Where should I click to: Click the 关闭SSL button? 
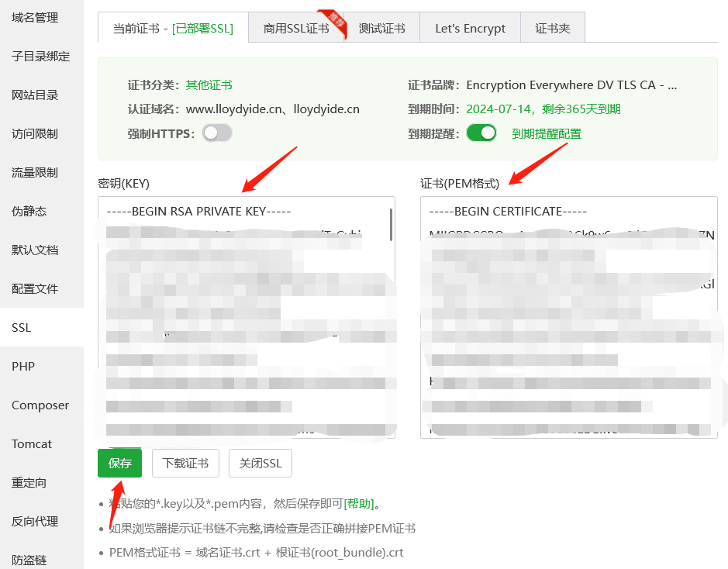[260, 464]
